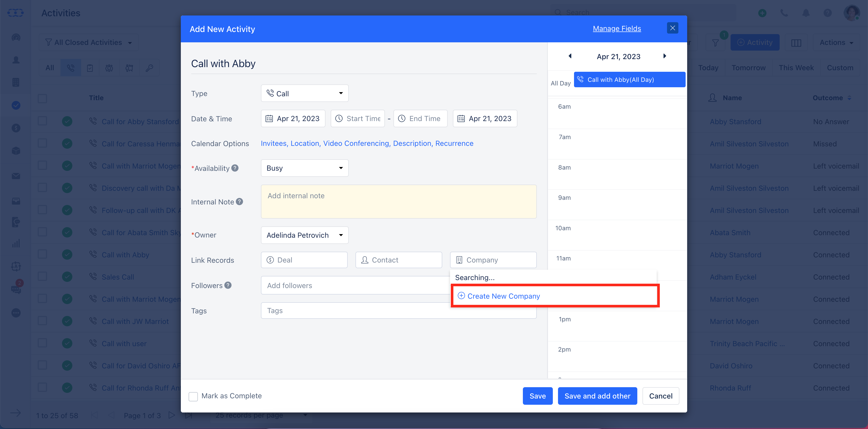Open the Type dropdown showing Call

pyautogui.click(x=305, y=93)
